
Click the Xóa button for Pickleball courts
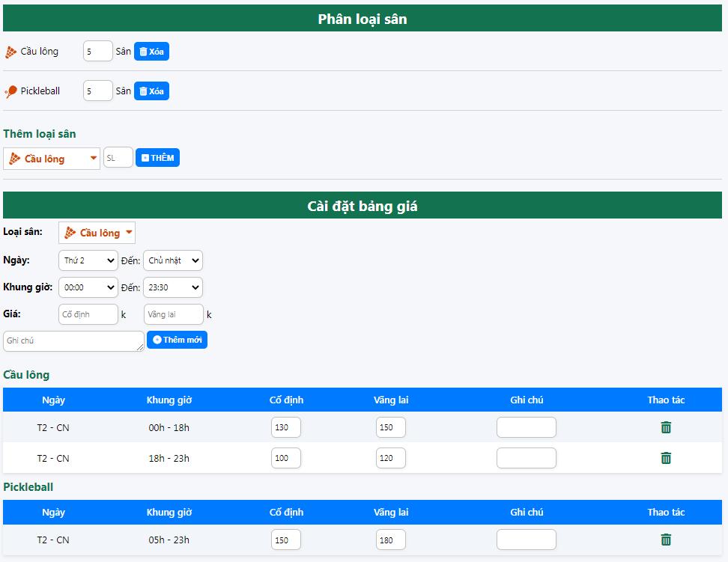[151, 91]
